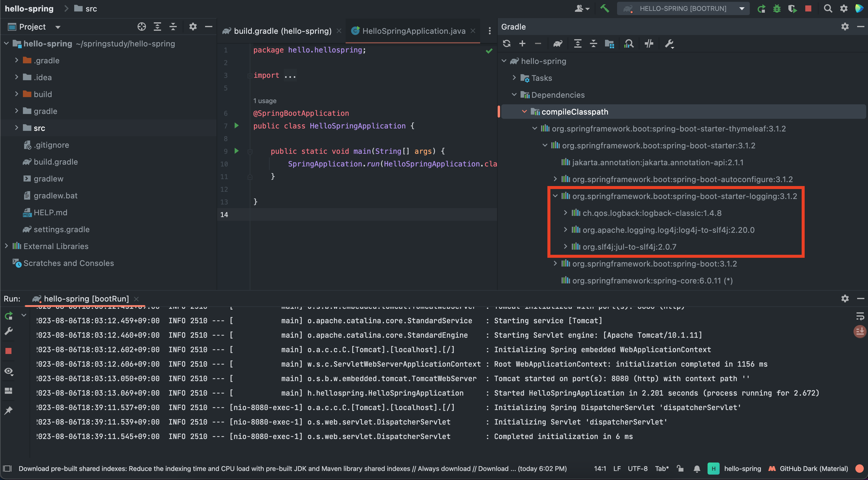This screenshot has width=868, height=480.
Task: Open Gradle build tool settings wrench
Action: click(x=669, y=43)
